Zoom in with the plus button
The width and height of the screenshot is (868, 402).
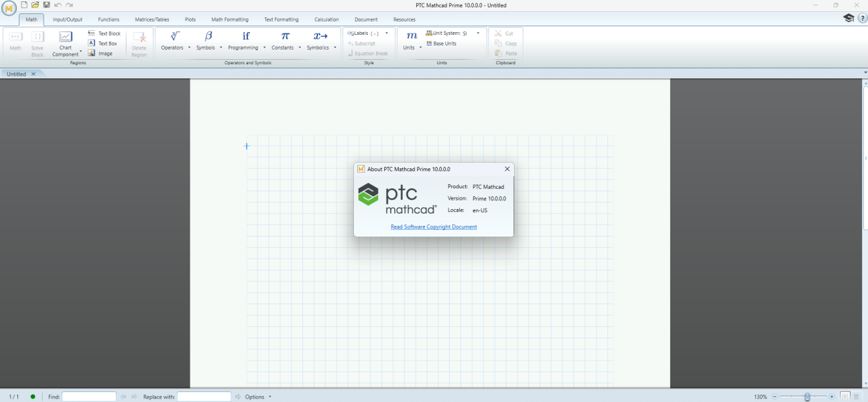click(x=832, y=397)
